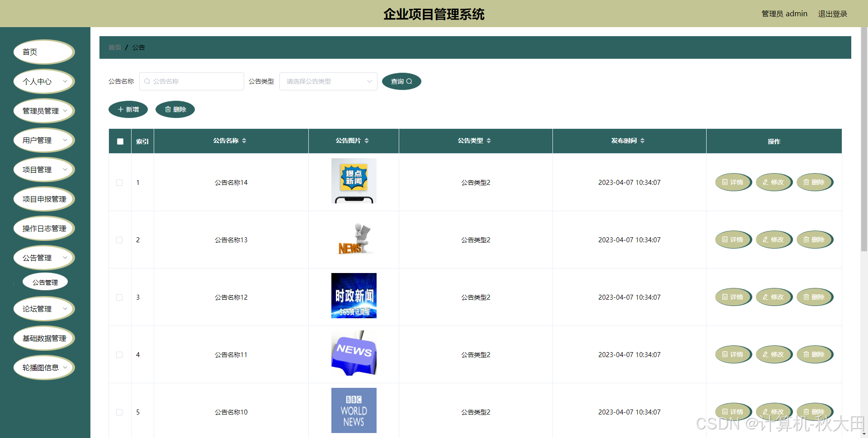Collapse 公告管理 parent sidebar menu
868x438 pixels.
tap(44, 258)
